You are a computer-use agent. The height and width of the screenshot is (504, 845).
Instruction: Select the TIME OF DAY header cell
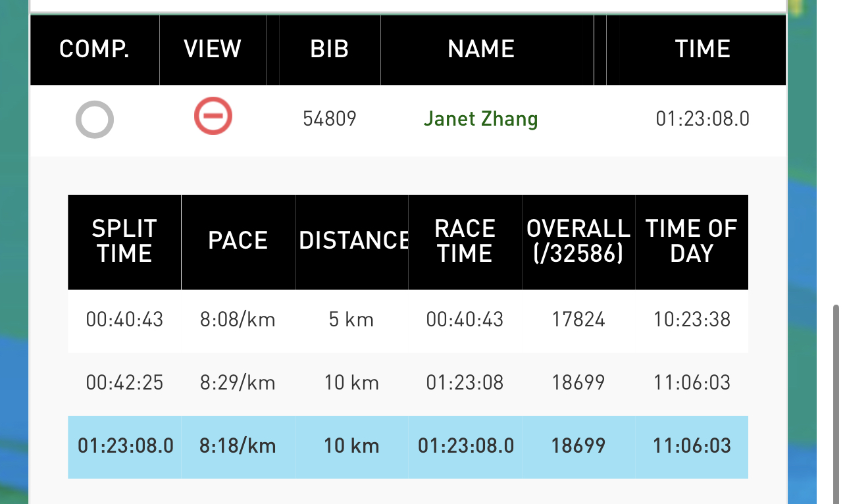click(x=692, y=241)
